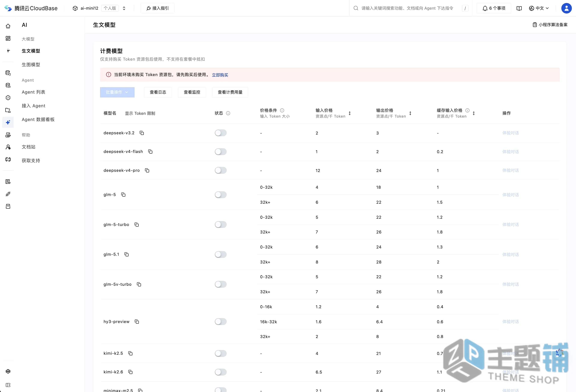Focus the keyword search input field
576x392 pixels.
407,8
